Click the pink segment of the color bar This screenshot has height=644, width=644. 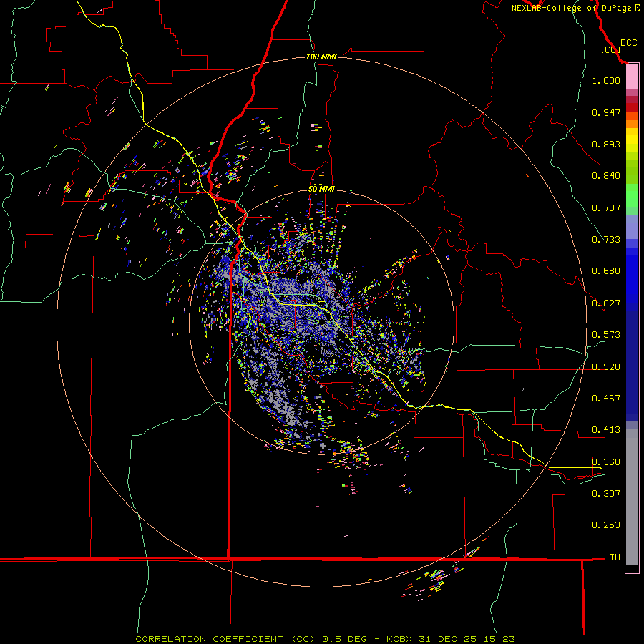point(632,77)
